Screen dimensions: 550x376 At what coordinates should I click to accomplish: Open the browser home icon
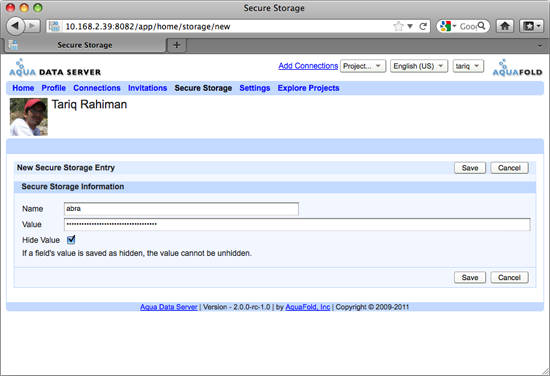pyautogui.click(x=505, y=26)
